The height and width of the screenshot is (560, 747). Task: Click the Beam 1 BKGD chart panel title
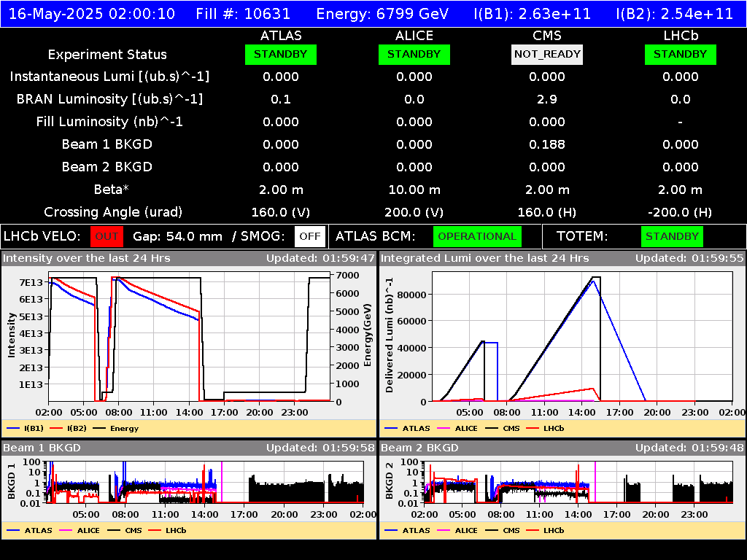42,448
